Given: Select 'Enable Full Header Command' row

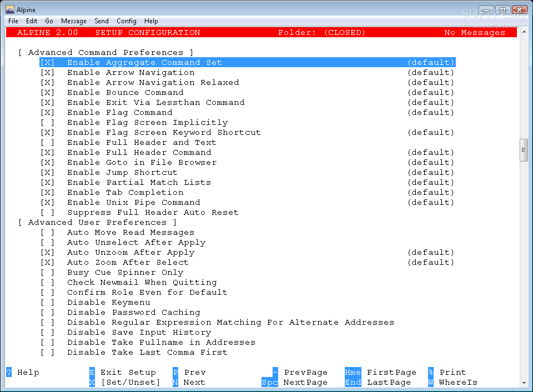Looking at the screenshot, I should pyautogui.click(x=139, y=153).
